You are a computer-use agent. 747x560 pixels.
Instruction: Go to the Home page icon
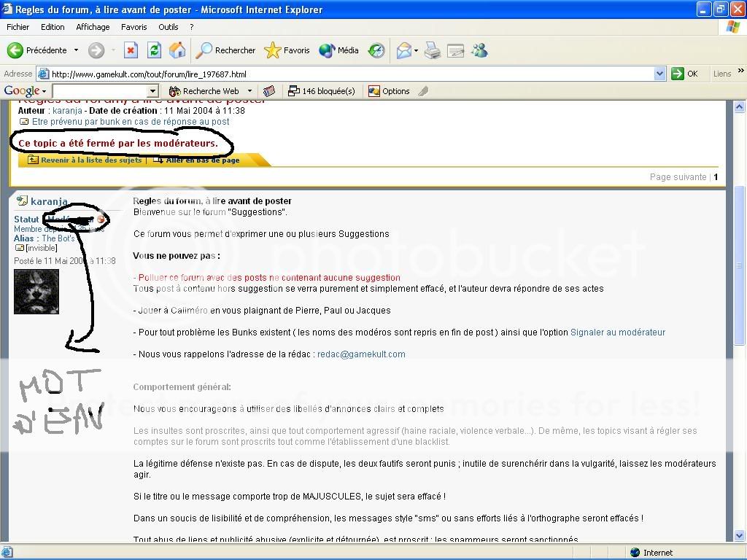[177, 50]
